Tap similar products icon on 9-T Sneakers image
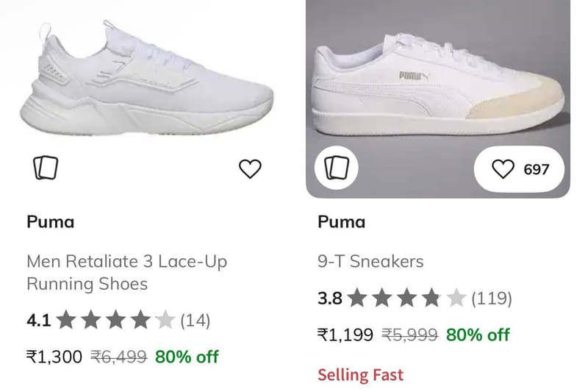Screen dimensions: 588x392 337,168
